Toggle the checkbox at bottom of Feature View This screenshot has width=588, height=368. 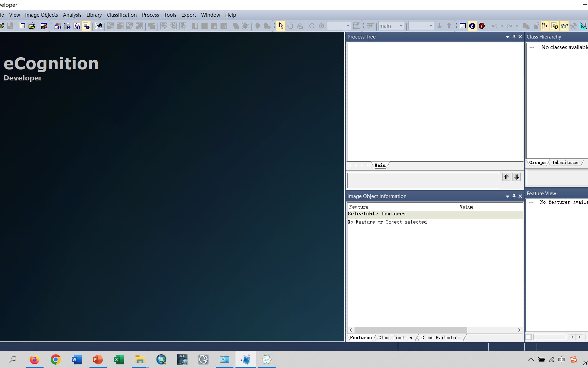tap(528, 337)
